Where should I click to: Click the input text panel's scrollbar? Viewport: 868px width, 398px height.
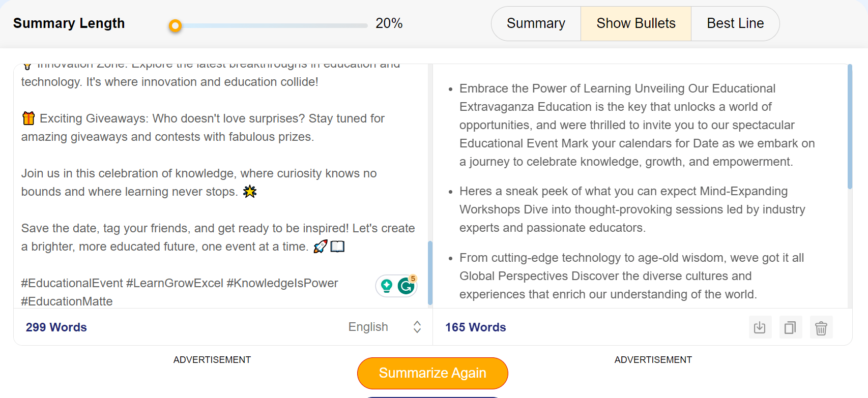(x=430, y=272)
